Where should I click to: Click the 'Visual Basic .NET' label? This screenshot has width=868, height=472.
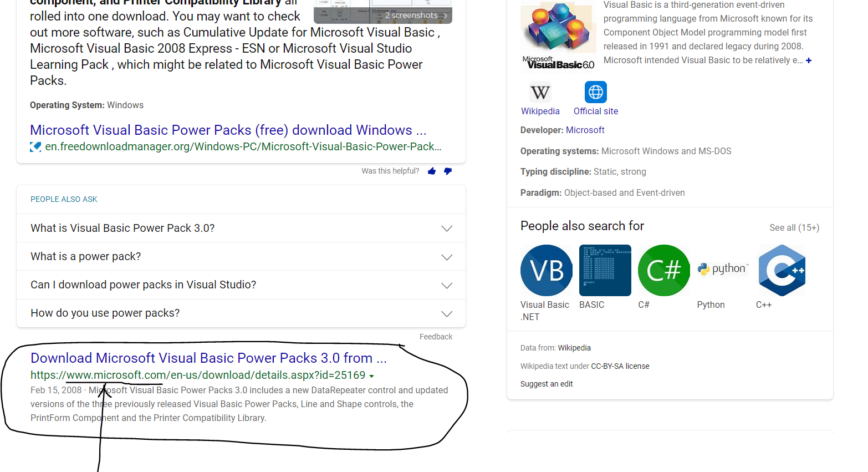point(545,311)
